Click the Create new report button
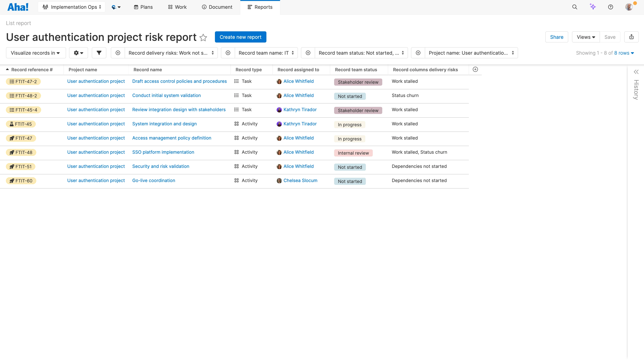The image size is (644, 360). [240, 37]
